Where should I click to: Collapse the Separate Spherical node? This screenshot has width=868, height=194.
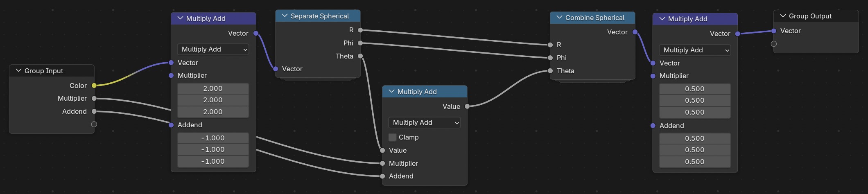285,16
